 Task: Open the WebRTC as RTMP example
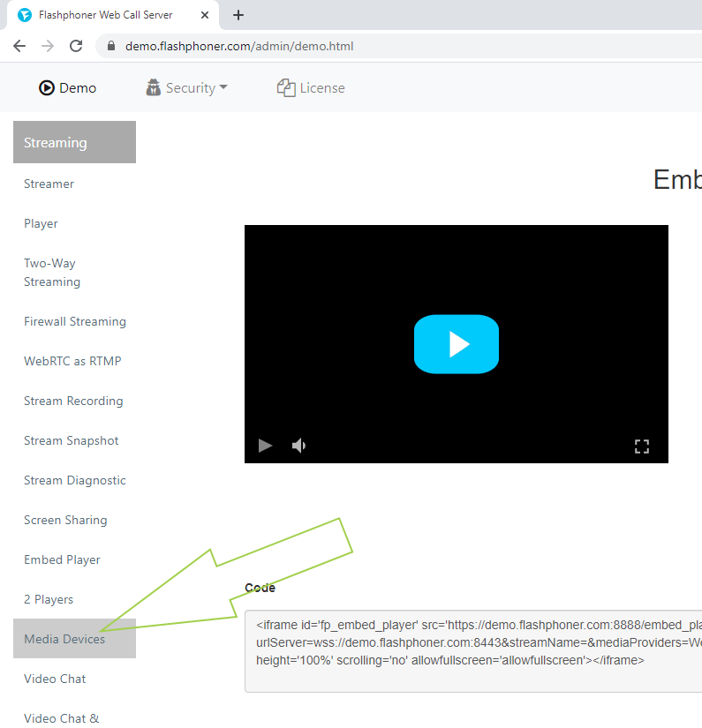pos(72,361)
